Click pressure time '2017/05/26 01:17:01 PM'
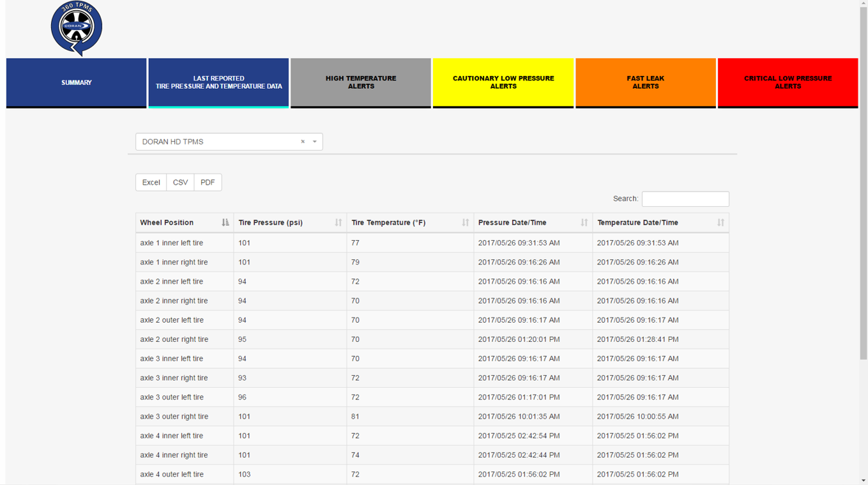Screen dimensions: 868x485 point(519,397)
